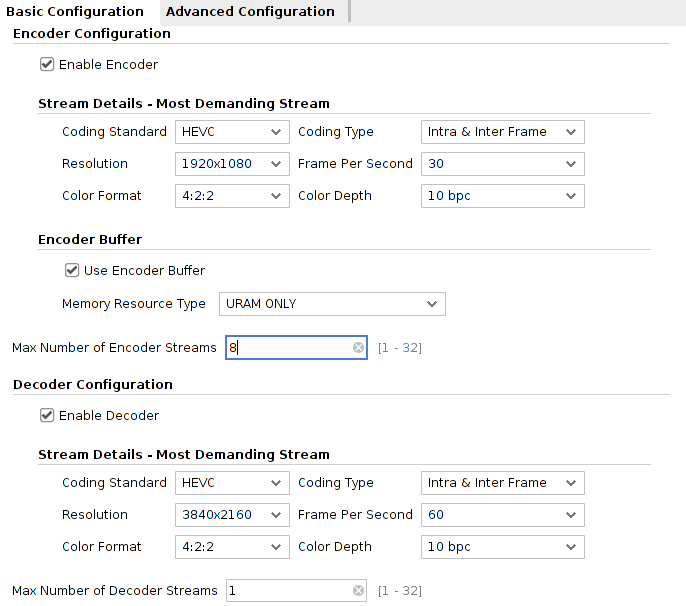The image size is (686, 606).
Task: Uncheck Use Encoder Buffer
Action: click(x=72, y=270)
